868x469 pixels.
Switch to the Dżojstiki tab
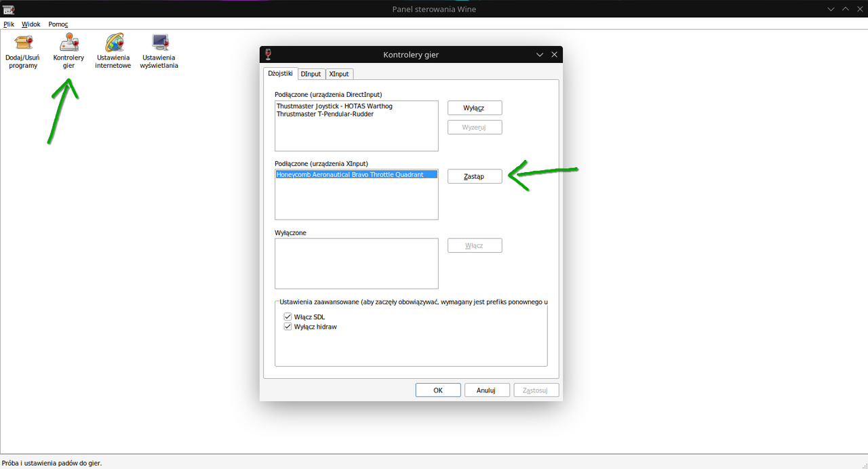280,73
